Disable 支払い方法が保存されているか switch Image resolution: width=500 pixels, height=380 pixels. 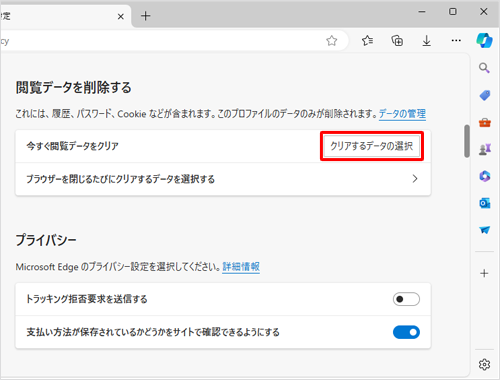(x=406, y=332)
